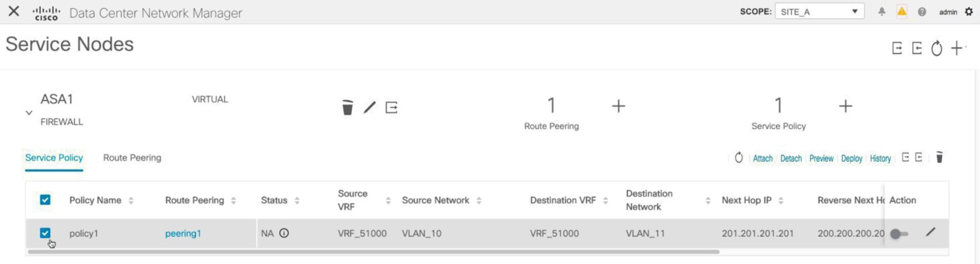Toggle the policy1 Action switch

pos(899,234)
